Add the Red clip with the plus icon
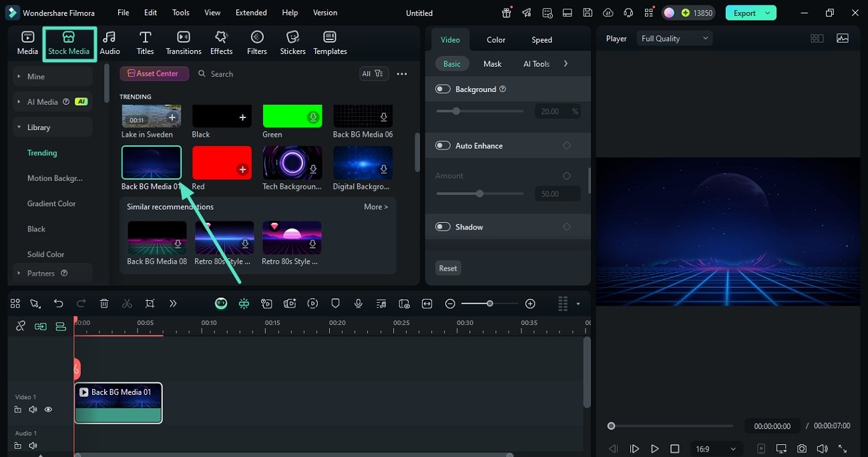 coord(242,169)
